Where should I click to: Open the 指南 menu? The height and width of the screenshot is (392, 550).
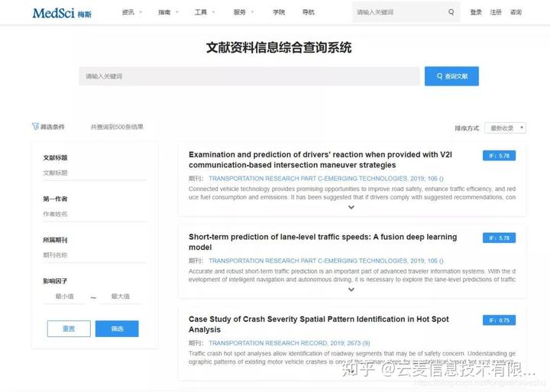tap(164, 12)
